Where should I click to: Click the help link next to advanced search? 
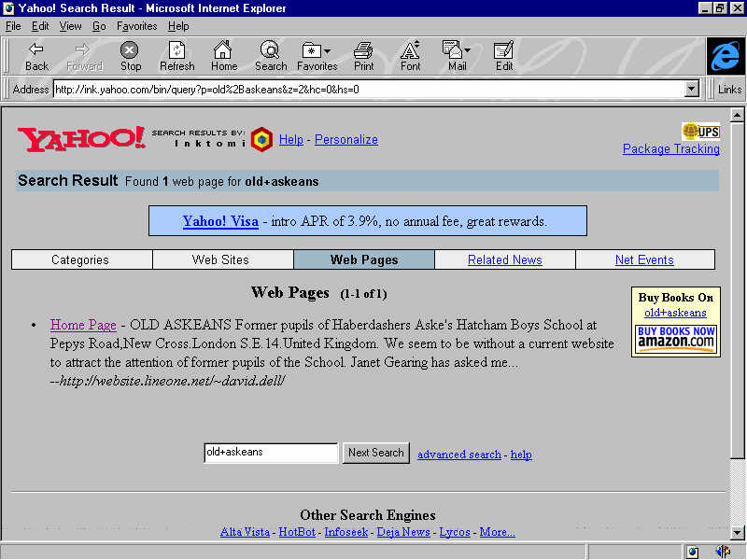click(x=521, y=455)
